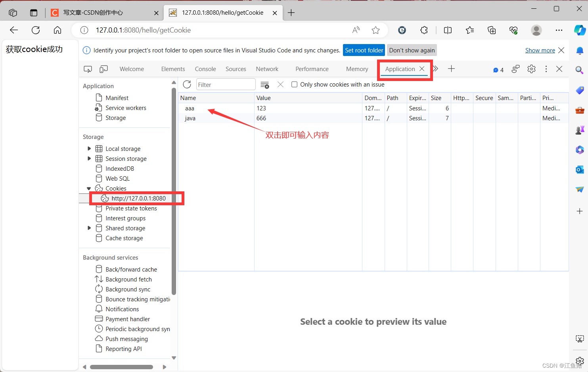Open the notification bell in the sidebar
The image size is (588, 372).
(580, 50)
